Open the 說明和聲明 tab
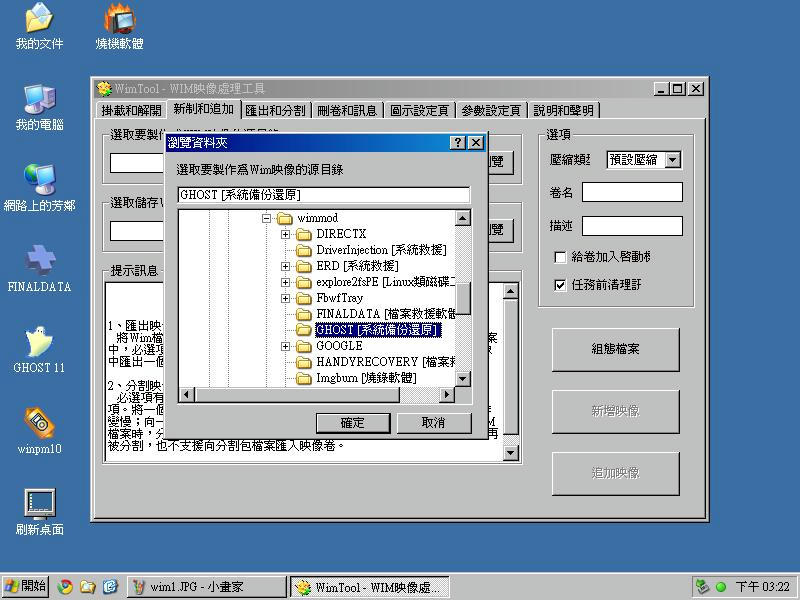This screenshot has width=800, height=600. [563, 110]
